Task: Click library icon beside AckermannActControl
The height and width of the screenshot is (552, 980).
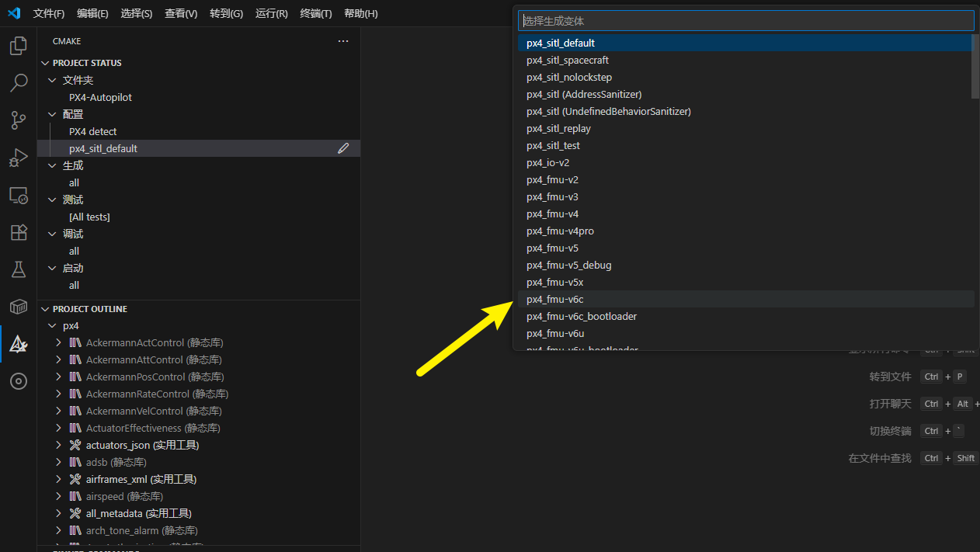Action: tap(75, 342)
